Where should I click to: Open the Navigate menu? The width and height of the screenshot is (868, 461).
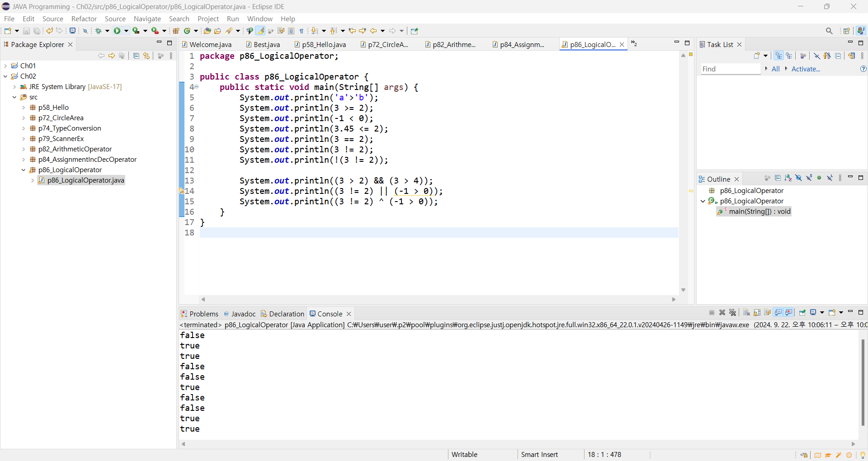[x=147, y=19]
